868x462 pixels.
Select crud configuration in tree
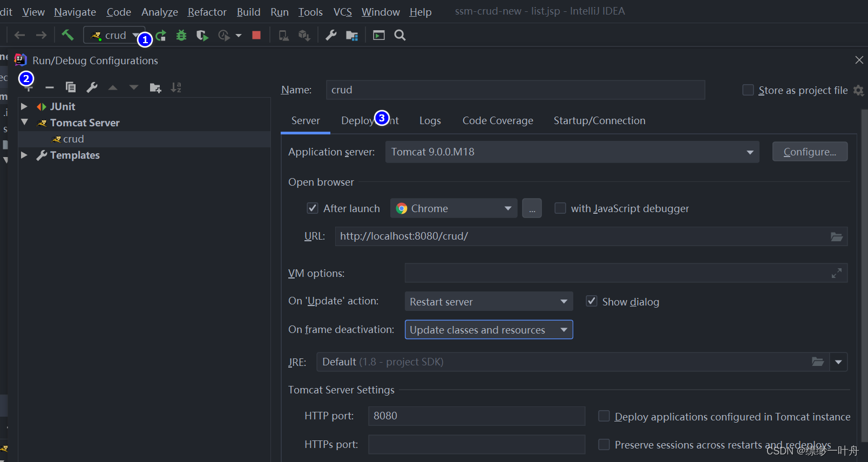click(144, 139)
